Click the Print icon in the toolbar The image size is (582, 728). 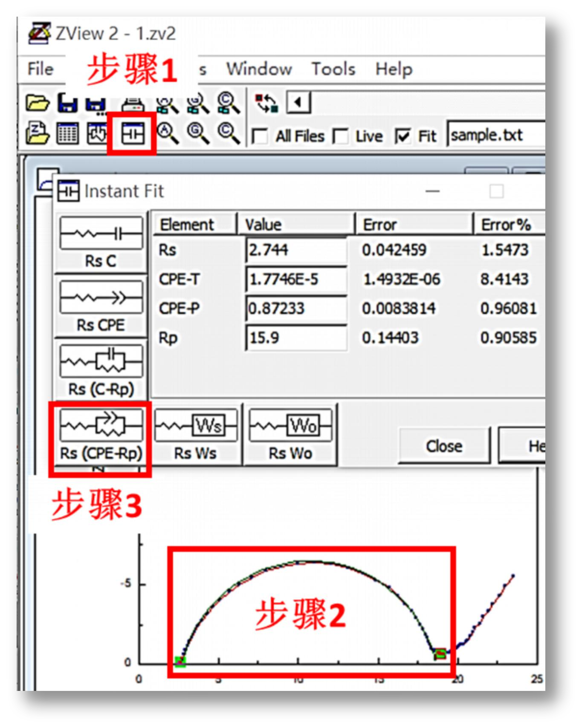(x=133, y=104)
